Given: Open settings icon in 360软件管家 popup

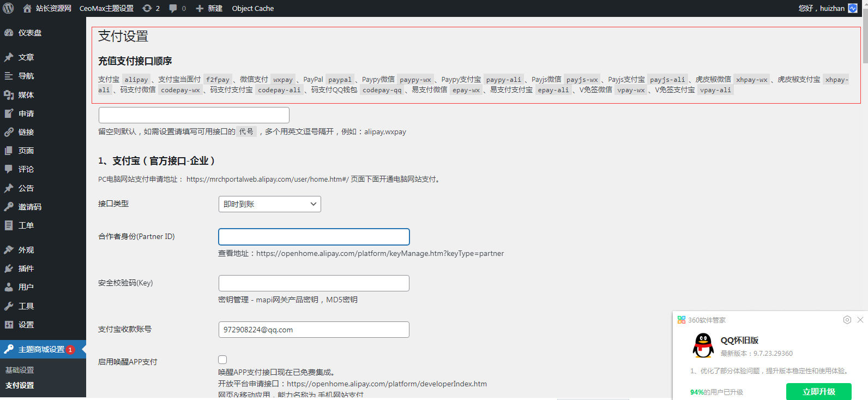Looking at the screenshot, I should (x=847, y=320).
